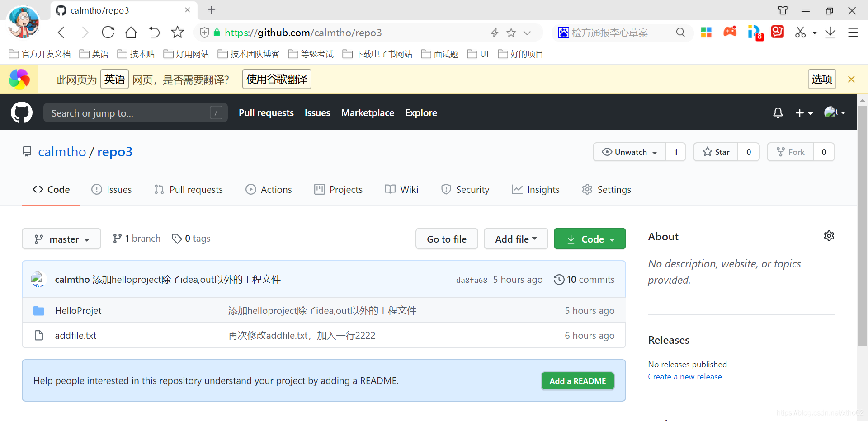
Task: Click the GitHub Octocat logo
Action: (22, 112)
